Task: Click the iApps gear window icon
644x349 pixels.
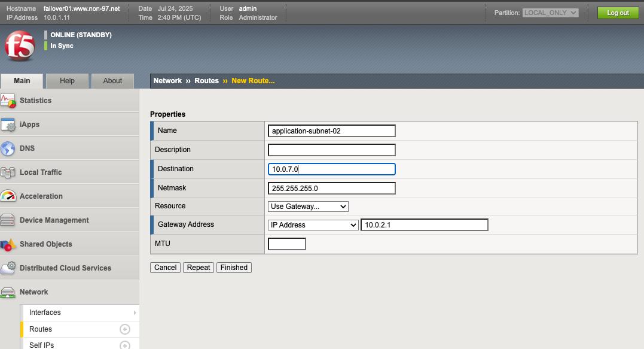Action: [x=8, y=125]
